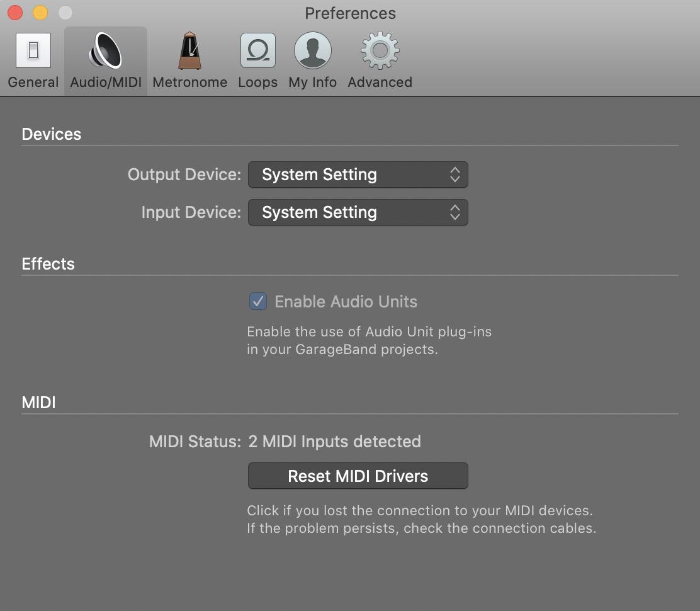The width and height of the screenshot is (700, 611).
Task: Switch to the Metronome tab label
Action: [189, 83]
